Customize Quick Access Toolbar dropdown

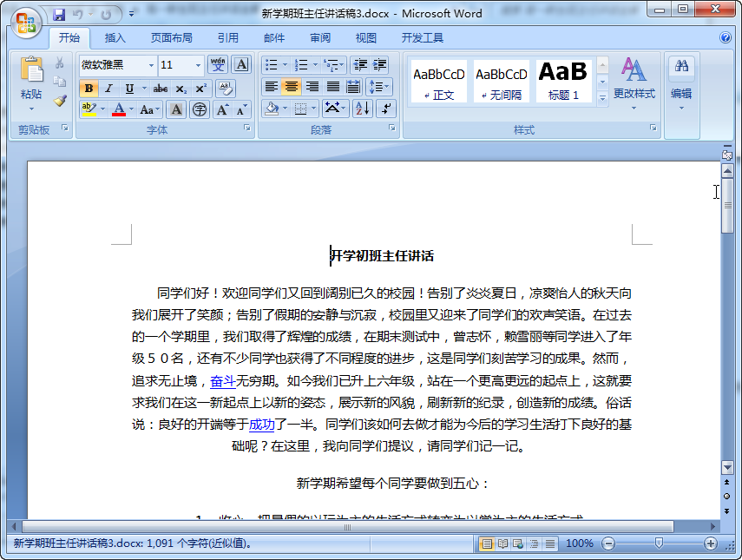coord(132,15)
